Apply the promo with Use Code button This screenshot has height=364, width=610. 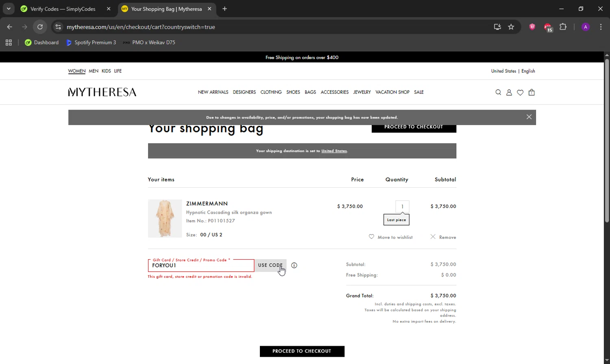270,265
